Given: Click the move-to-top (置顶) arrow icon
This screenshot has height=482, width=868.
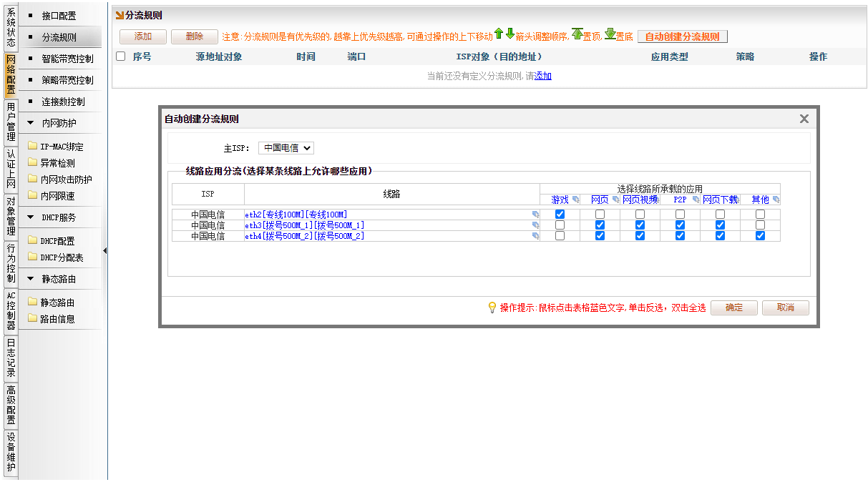Looking at the screenshot, I should (x=577, y=34).
